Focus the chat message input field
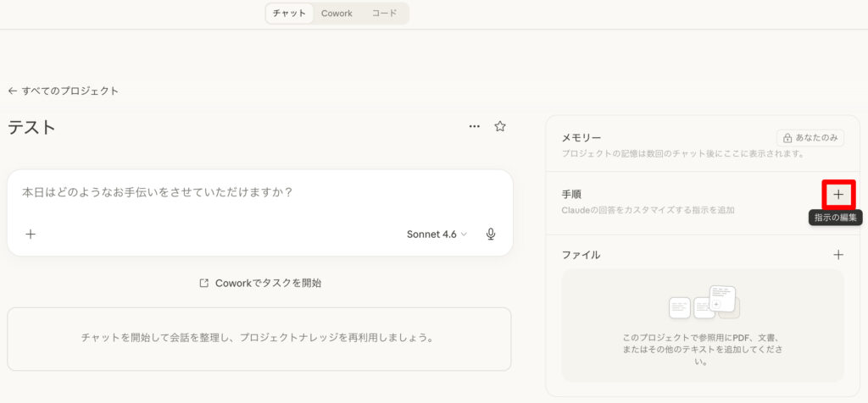Image resolution: width=868 pixels, height=403 pixels. click(254, 192)
